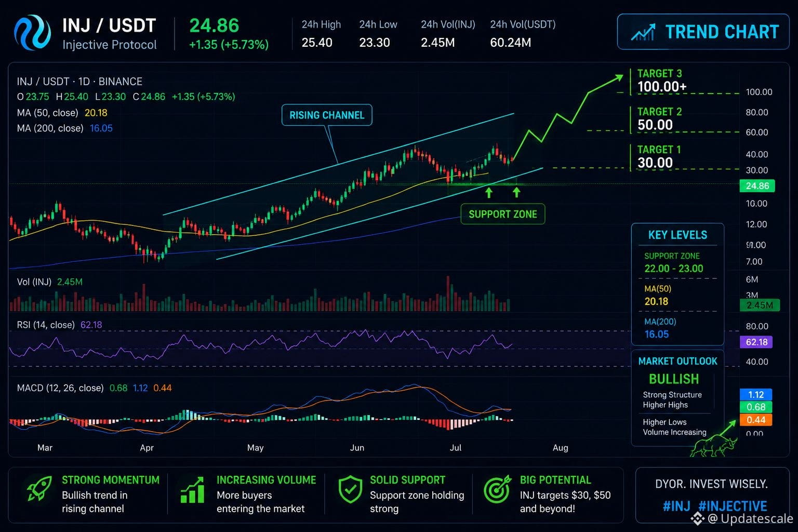
Task: Click the blue 1.12 MACD axis tag
Action: coord(756,394)
